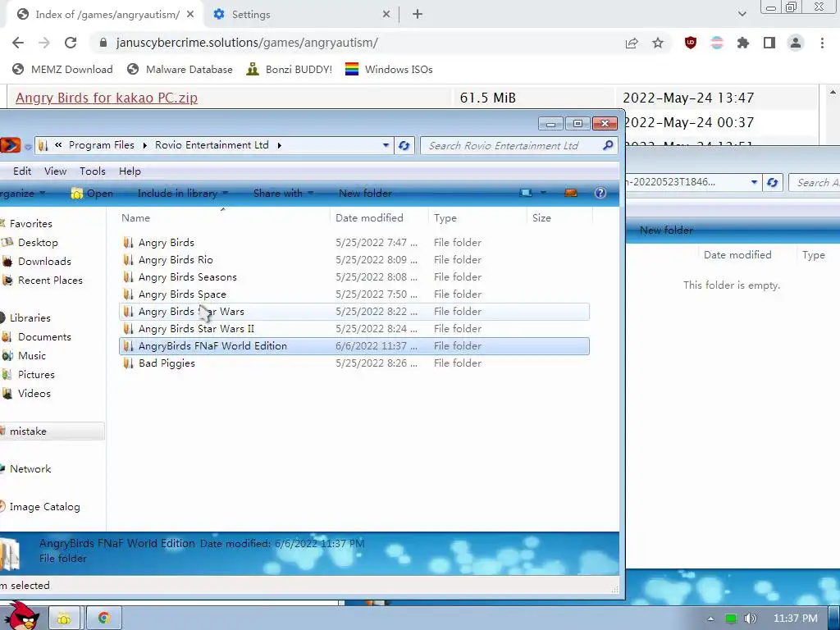840x630 pixels.
Task: Open the Chrome profile avatar
Action: tap(796, 43)
